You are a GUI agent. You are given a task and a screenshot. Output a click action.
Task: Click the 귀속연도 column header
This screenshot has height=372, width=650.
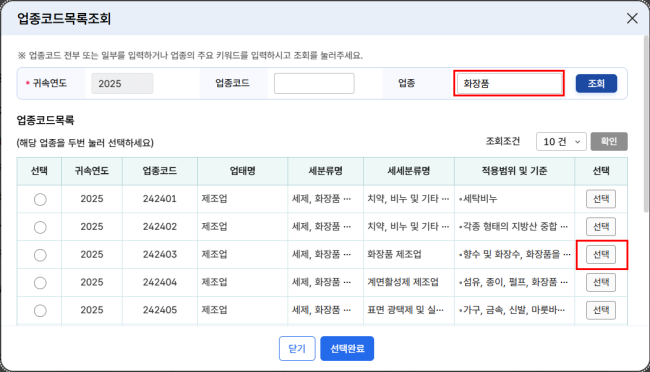[x=92, y=171]
